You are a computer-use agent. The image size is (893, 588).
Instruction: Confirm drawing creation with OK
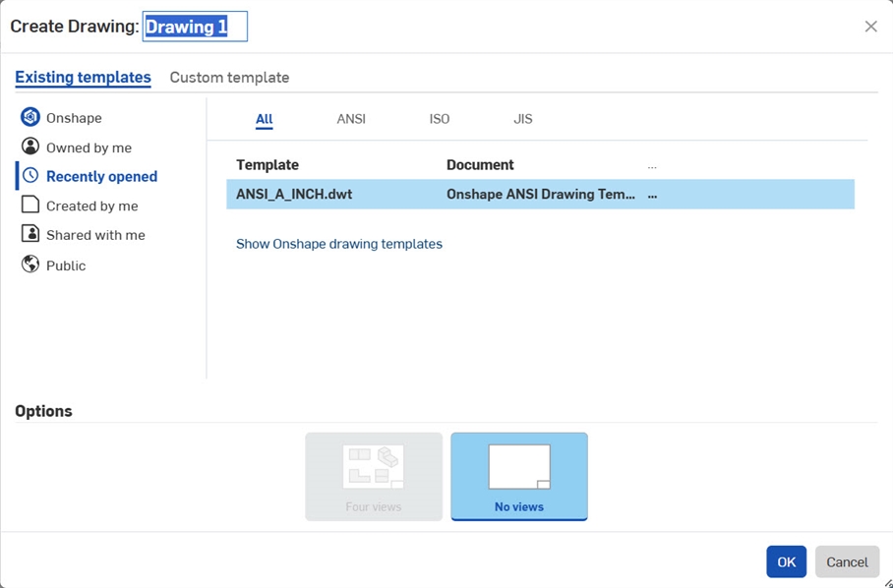pos(786,561)
